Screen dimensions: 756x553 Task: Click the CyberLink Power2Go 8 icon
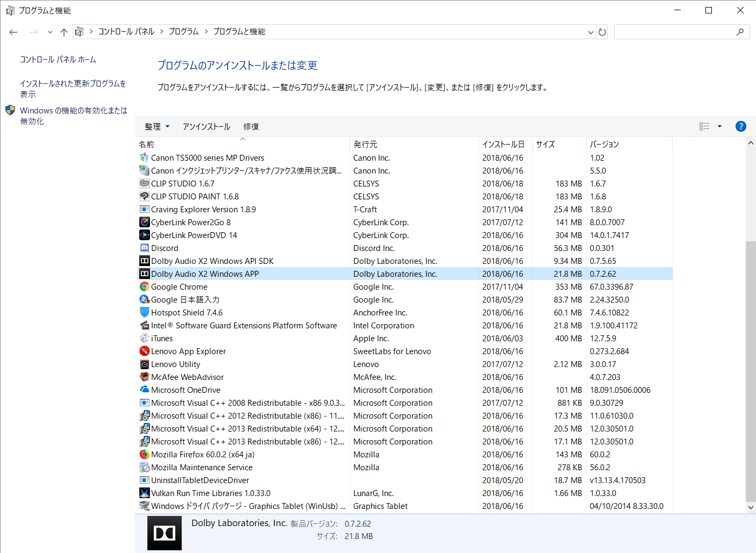coord(144,222)
